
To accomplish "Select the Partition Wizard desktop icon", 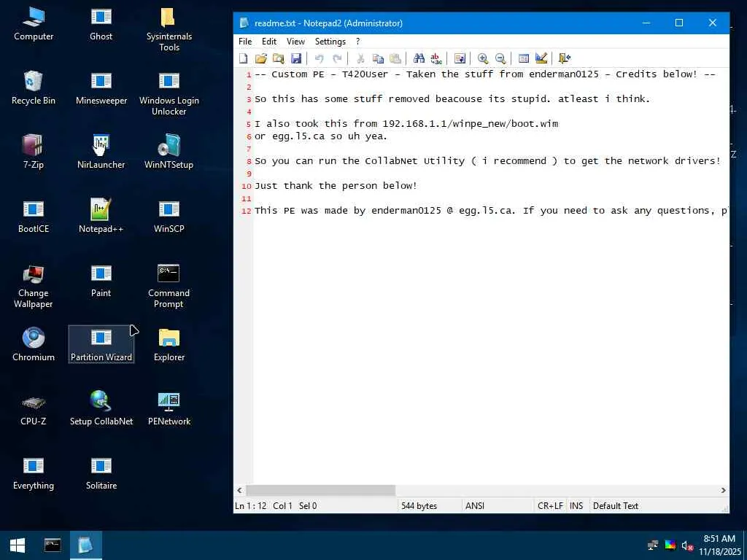I will 101,345.
